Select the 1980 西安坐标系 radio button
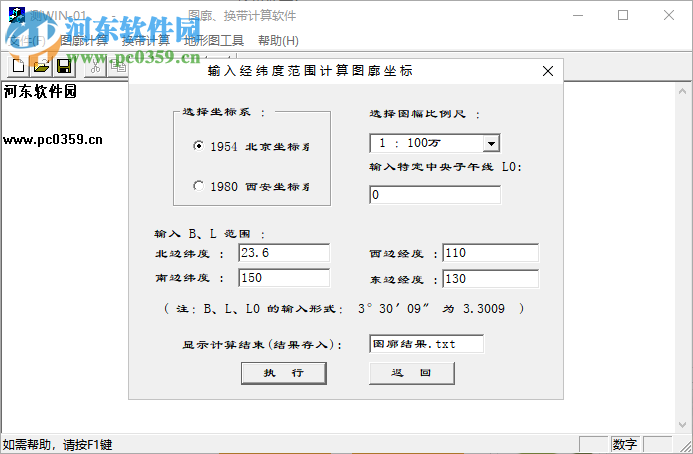Screen dimensions: 693x454 tap(199, 186)
